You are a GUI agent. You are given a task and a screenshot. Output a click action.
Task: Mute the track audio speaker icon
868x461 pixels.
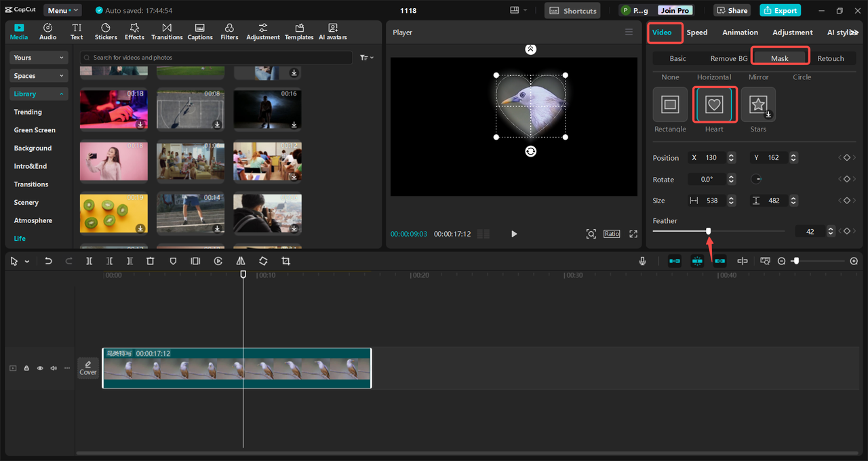click(x=54, y=368)
